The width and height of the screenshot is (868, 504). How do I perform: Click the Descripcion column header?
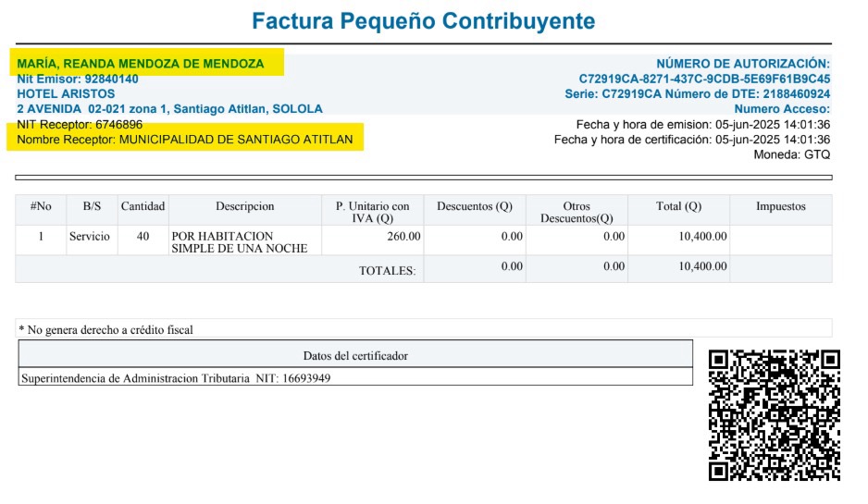(x=244, y=206)
